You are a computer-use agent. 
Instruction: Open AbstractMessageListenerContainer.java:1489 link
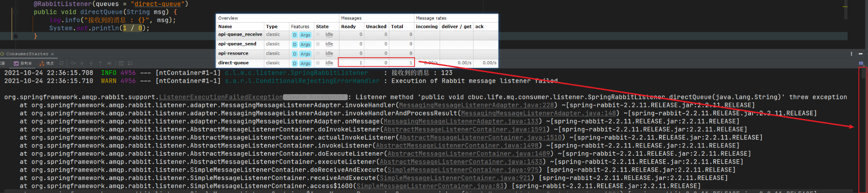[469, 154]
